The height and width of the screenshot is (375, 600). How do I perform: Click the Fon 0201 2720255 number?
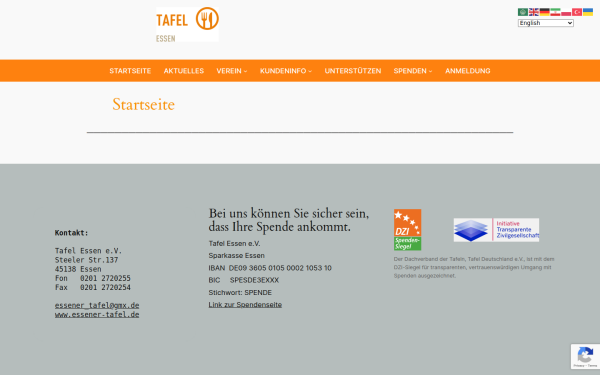(x=93, y=278)
